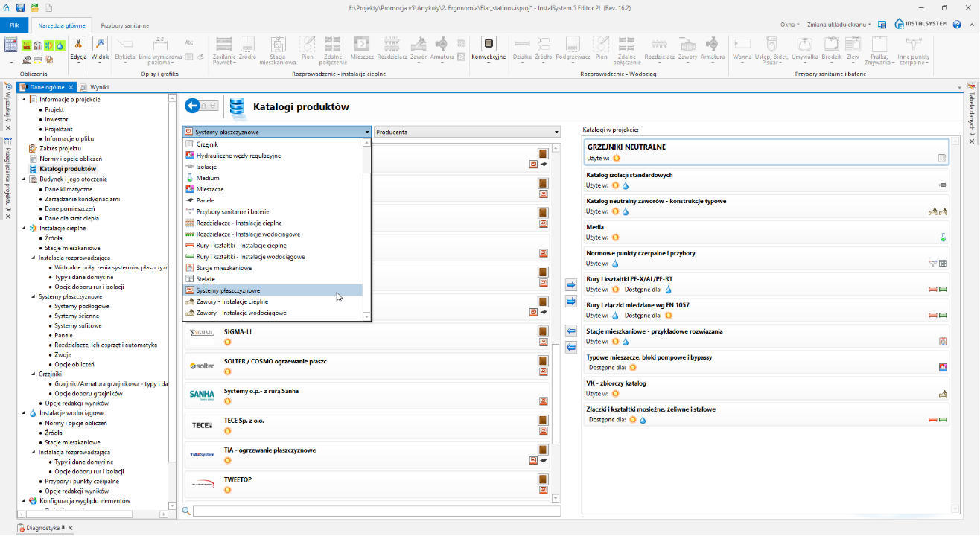Select the GRZEJNIKI NEUTRALNE catalog
Screen dimensions: 980x536
coord(766,152)
